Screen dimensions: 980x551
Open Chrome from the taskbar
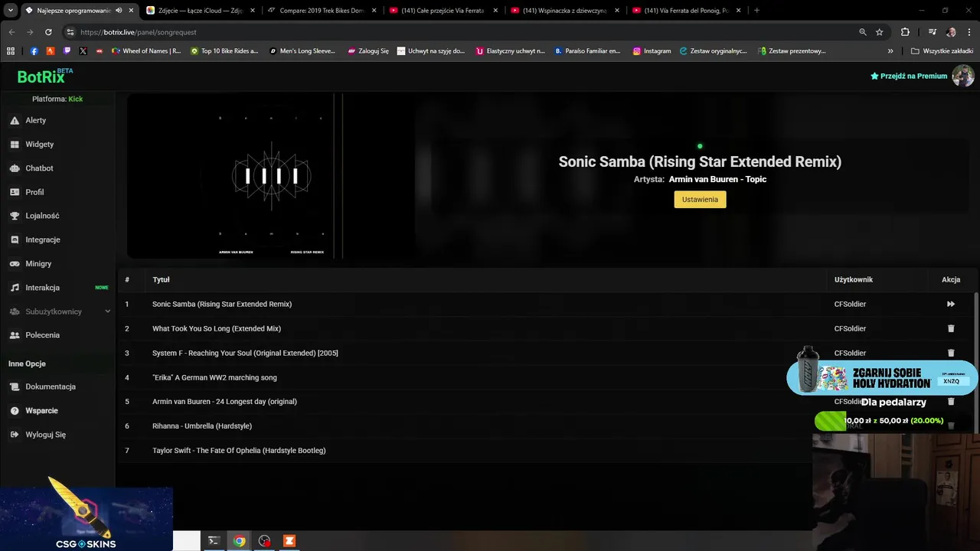click(x=240, y=541)
